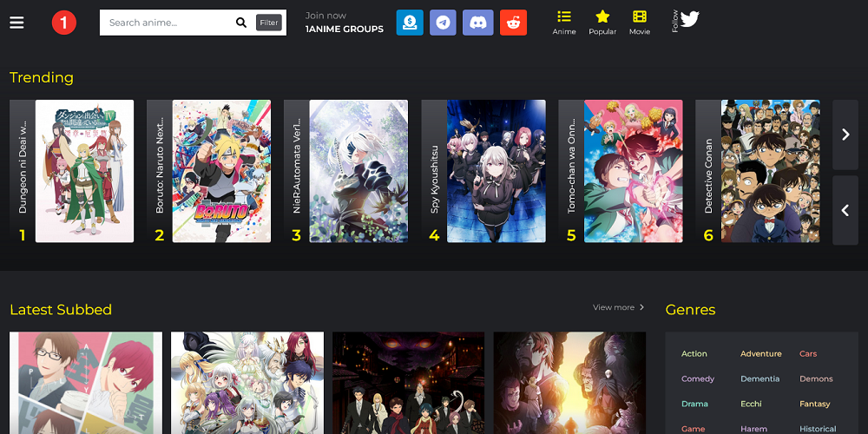Select the Comedy genre
868x434 pixels.
(x=698, y=379)
